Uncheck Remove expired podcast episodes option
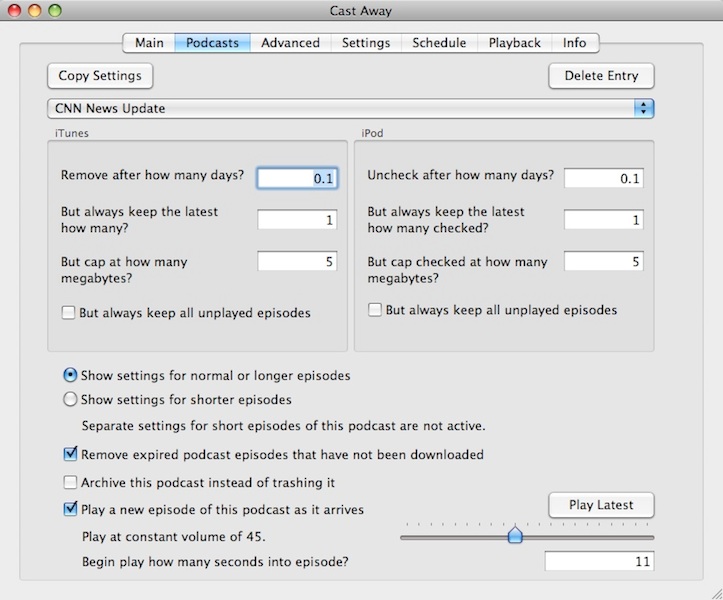 pos(70,455)
